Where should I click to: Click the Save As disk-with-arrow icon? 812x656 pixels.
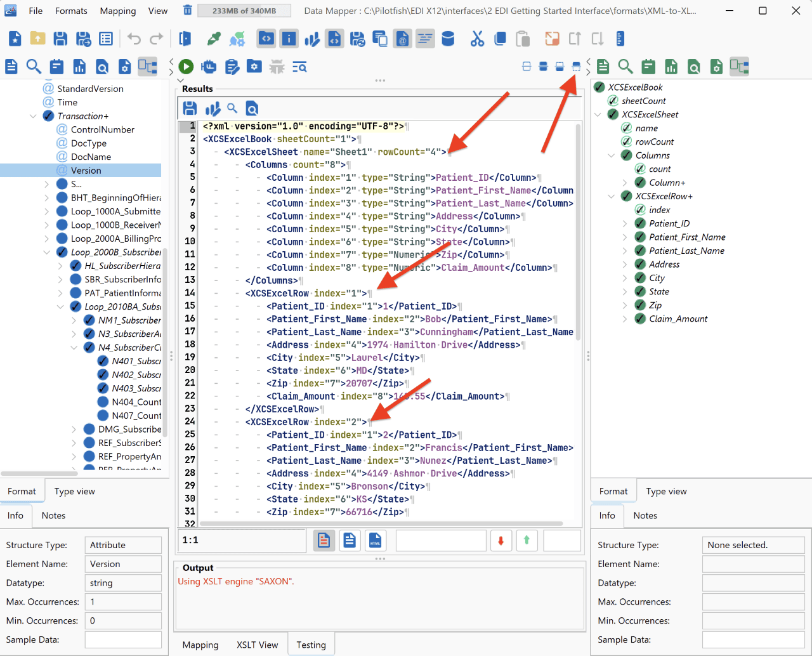[83, 39]
